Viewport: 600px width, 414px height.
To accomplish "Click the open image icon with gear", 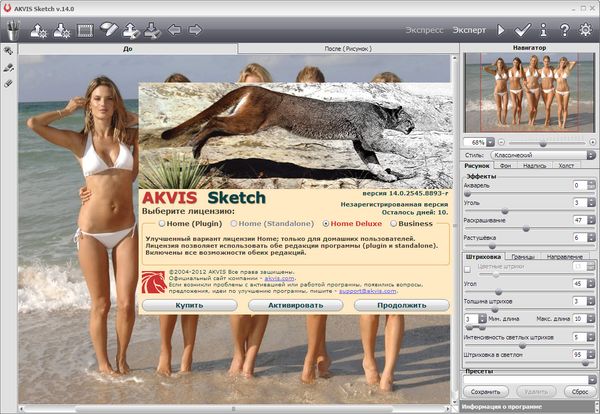I will point(39,31).
